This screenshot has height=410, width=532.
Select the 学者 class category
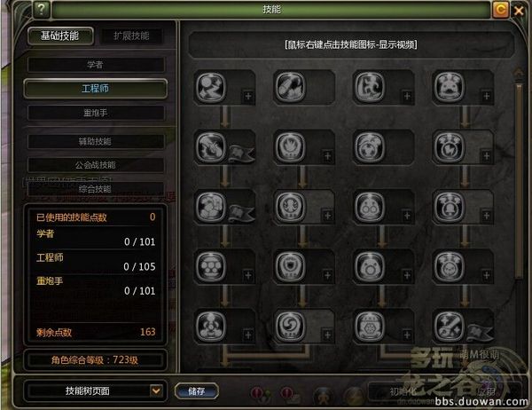tap(97, 65)
